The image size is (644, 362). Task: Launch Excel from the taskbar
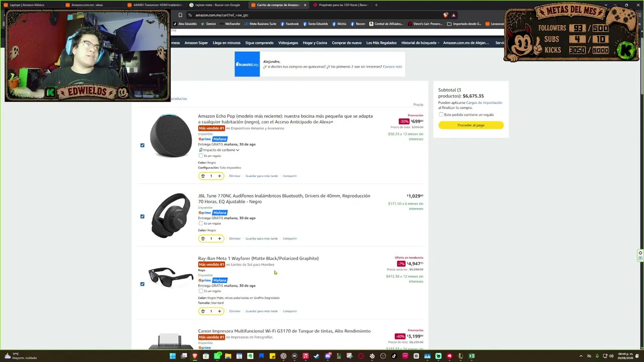click(x=471, y=356)
